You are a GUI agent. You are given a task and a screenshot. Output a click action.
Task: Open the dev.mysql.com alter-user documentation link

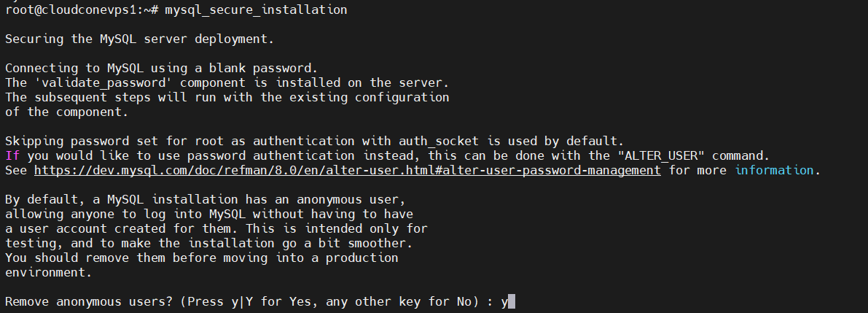(348, 170)
